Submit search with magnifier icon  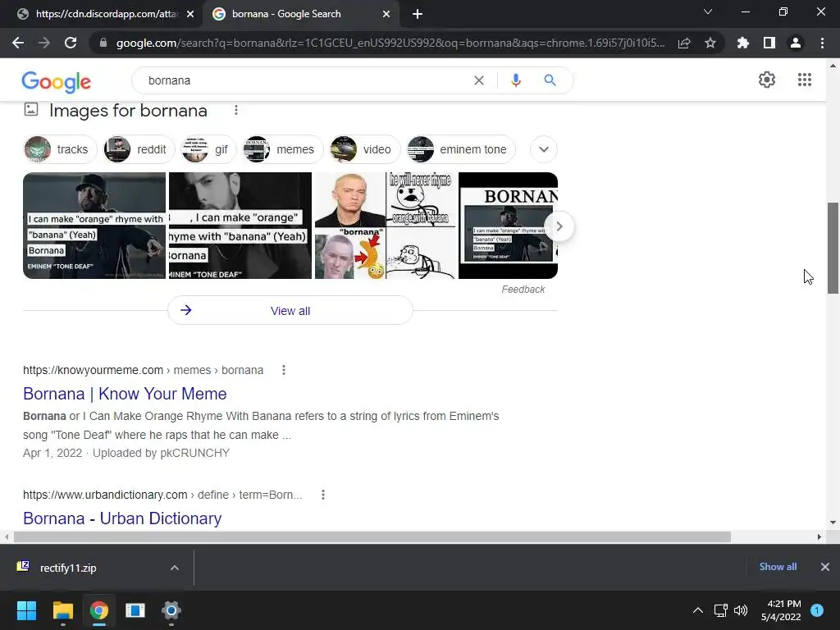[x=550, y=80]
